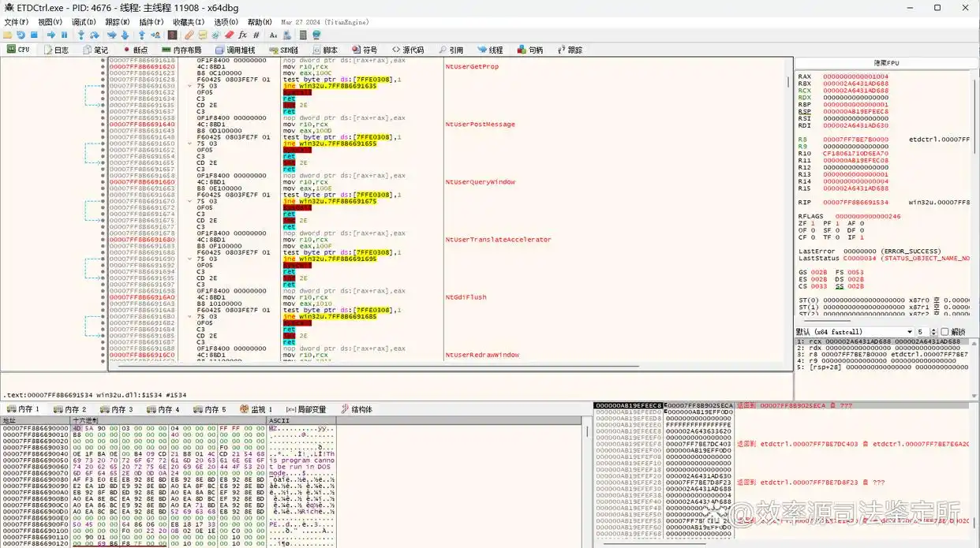The width and height of the screenshot is (980, 548).
Task: Open the 插件(P) menu
Action: [151, 22]
